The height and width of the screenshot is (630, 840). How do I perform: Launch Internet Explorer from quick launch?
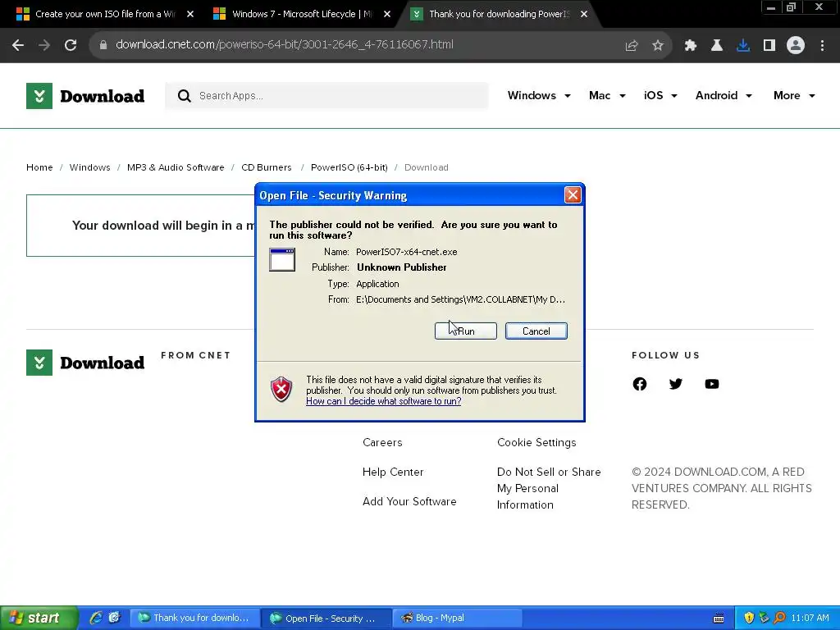96,618
